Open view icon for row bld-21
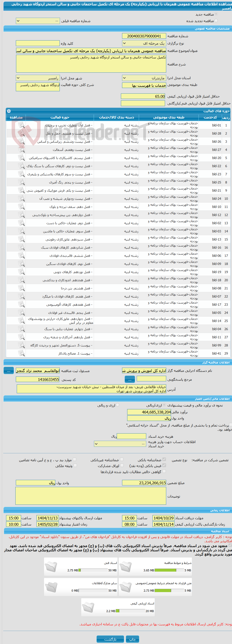232x644 pixels. [x=21, y=190]
